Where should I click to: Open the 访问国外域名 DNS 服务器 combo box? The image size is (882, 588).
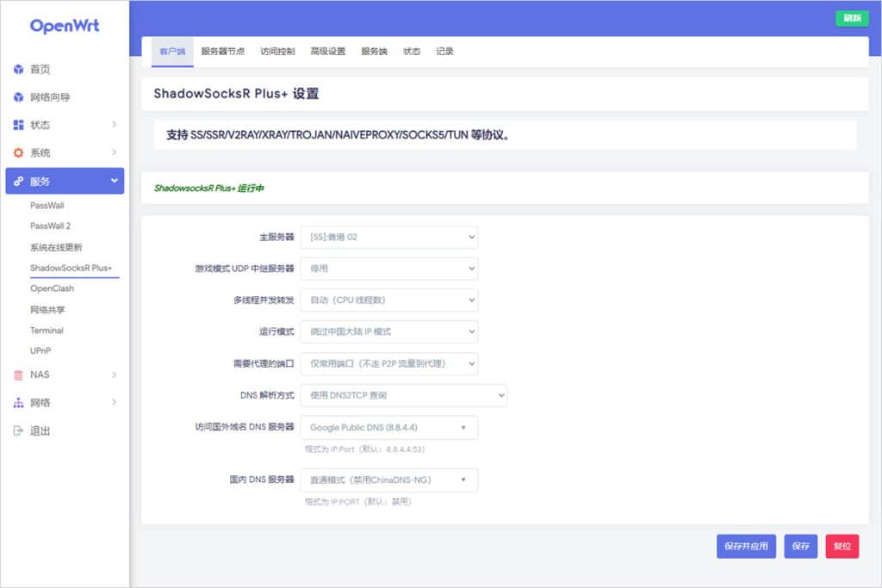point(389,428)
